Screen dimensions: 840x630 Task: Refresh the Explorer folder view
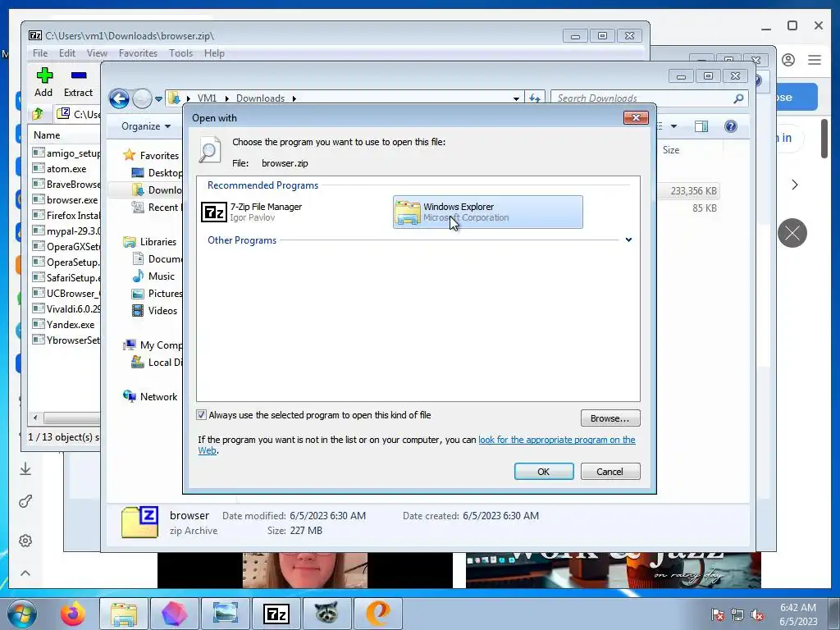click(x=535, y=98)
